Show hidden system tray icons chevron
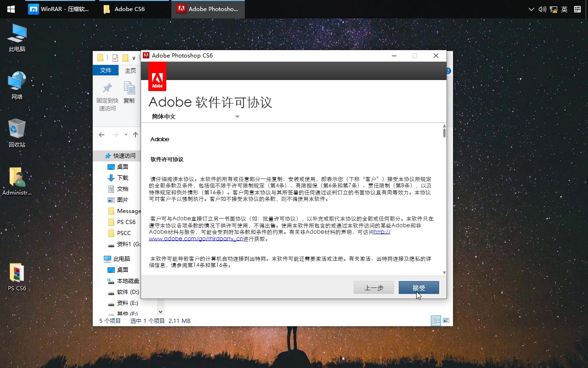 pos(531,9)
